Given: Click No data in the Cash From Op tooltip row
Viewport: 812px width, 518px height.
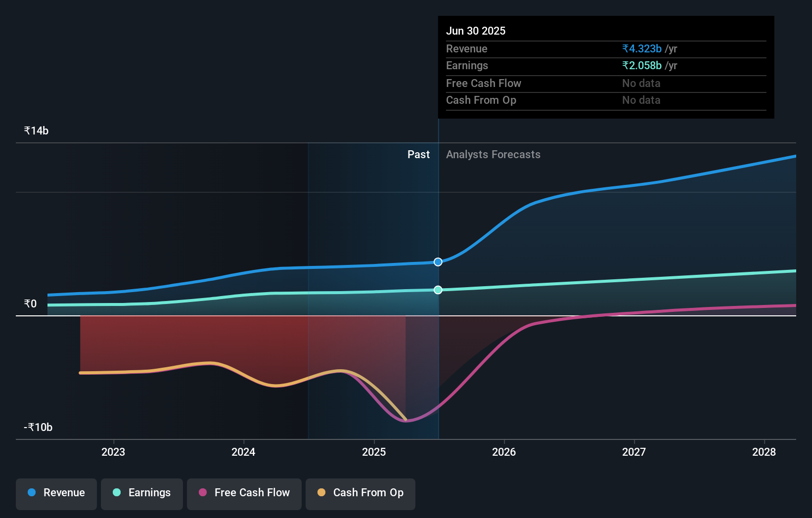Looking at the screenshot, I should click(641, 100).
